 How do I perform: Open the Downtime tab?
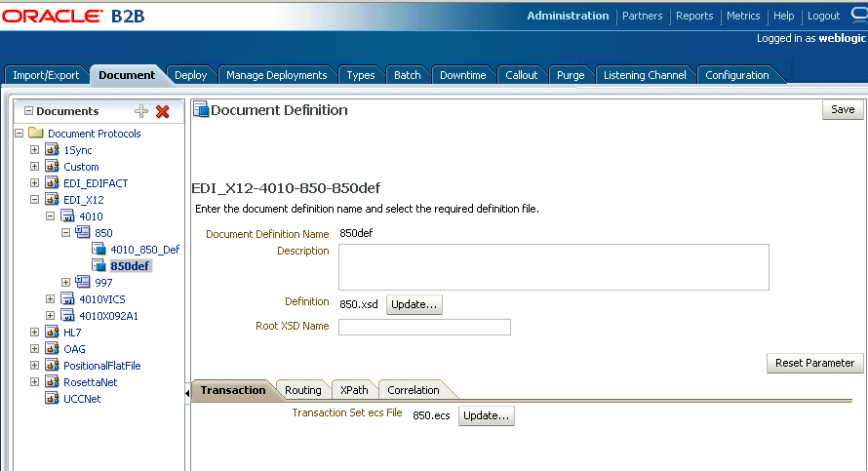463,75
